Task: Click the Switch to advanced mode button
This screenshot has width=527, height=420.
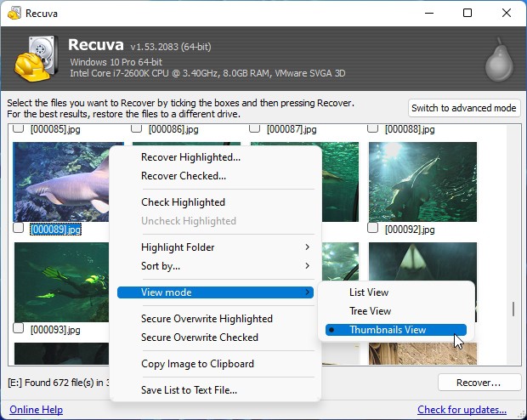Action: click(464, 108)
